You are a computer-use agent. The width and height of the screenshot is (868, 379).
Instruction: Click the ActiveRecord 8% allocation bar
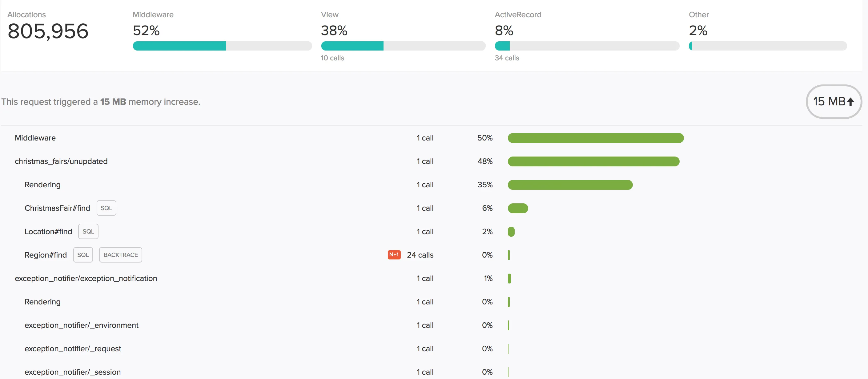point(587,46)
